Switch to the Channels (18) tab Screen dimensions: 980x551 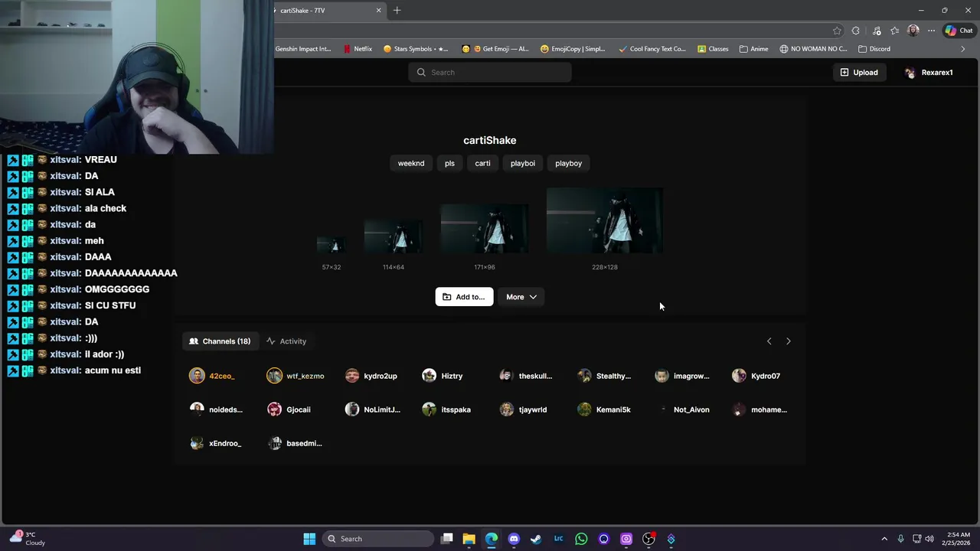tap(220, 341)
